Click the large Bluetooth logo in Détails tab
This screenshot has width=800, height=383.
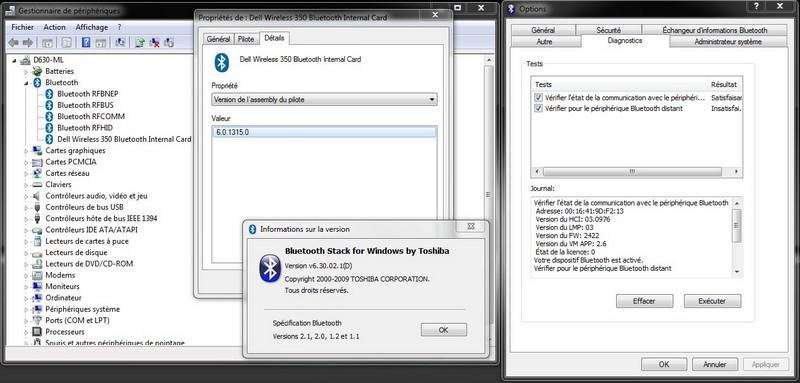point(221,62)
